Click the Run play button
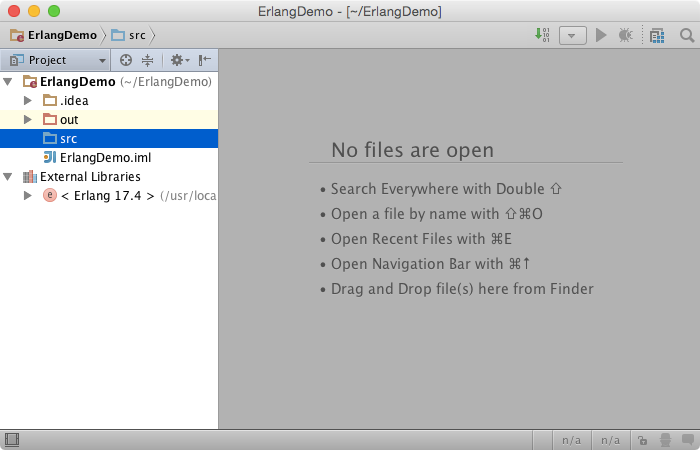The image size is (700, 450). 601,35
